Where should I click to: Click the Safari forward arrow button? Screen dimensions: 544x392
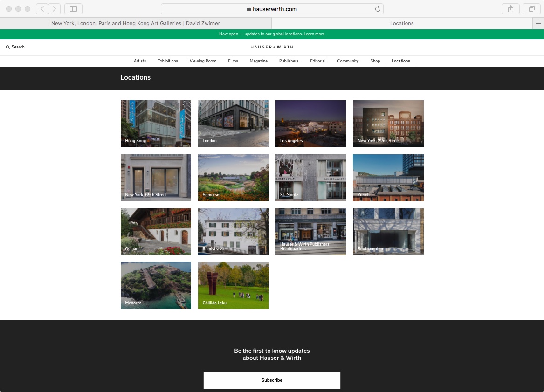[x=55, y=9]
